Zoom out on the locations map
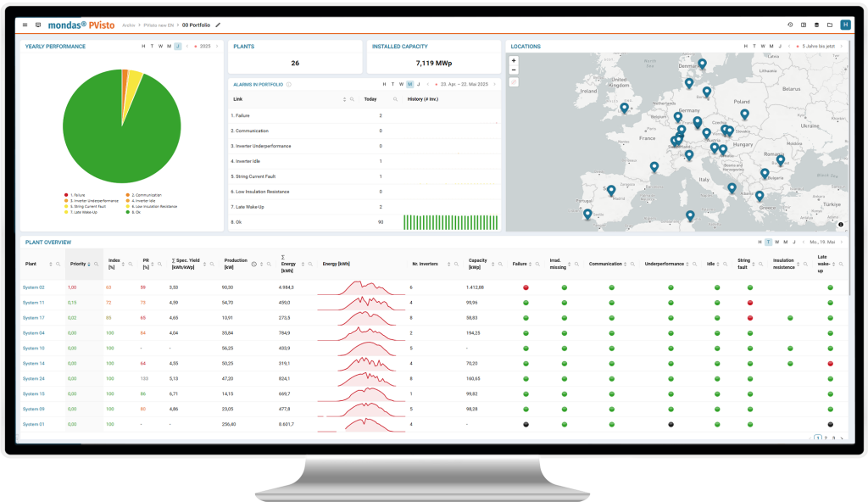Image resolution: width=868 pixels, height=502 pixels. pyautogui.click(x=514, y=70)
